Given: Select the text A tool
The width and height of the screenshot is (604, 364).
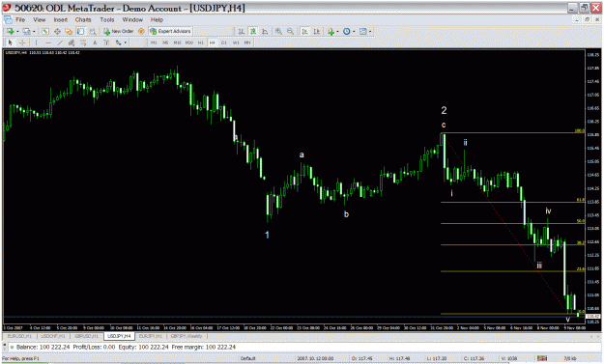Looking at the screenshot, I should [x=95, y=42].
